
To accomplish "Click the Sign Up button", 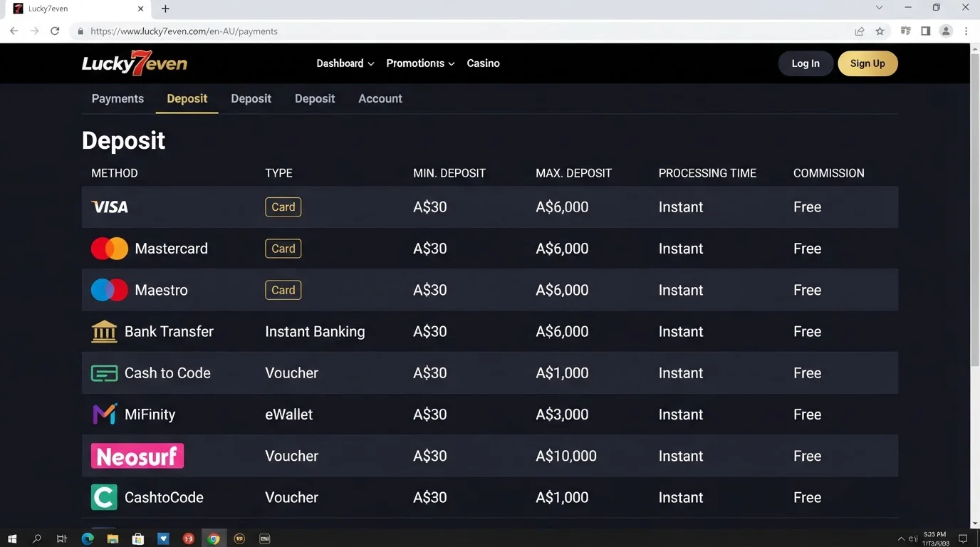I will click(867, 63).
